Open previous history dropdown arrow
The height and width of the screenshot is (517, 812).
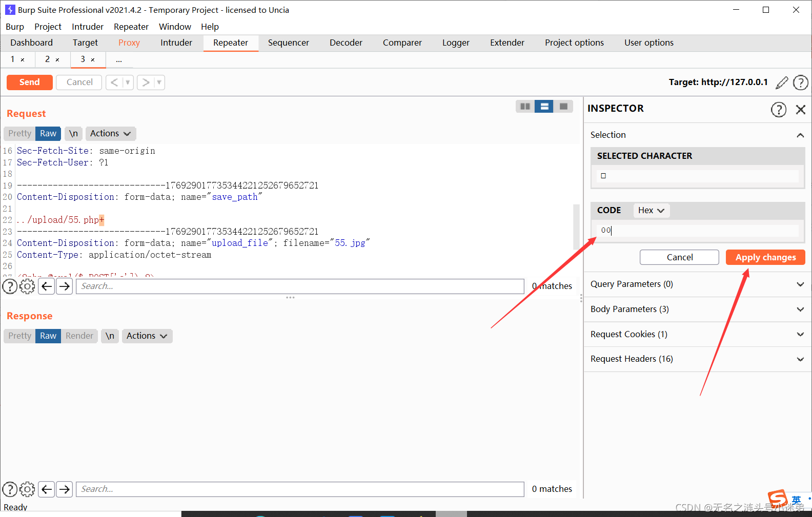click(x=128, y=82)
